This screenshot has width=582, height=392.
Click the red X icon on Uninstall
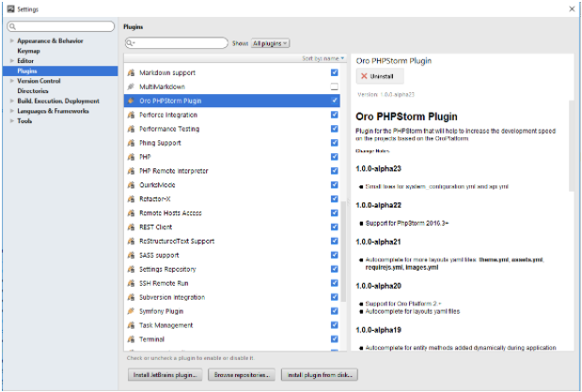tap(364, 76)
